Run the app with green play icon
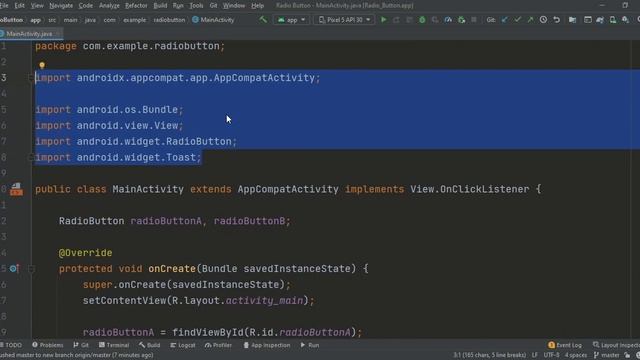 pyautogui.click(x=383, y=20)
